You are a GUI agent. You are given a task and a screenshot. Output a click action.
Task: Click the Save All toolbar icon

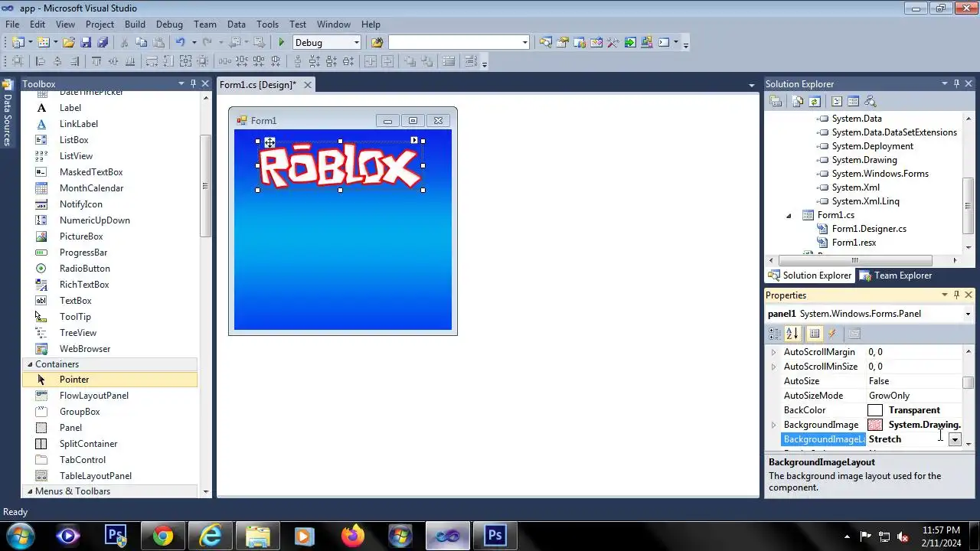click(x=103, y=42)
